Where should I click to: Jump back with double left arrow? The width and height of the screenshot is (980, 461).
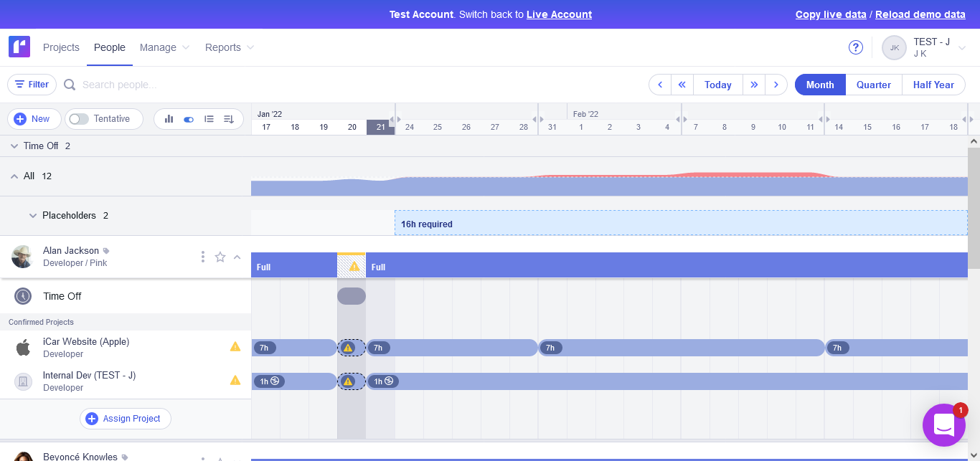pyautogui.click(x=682, y=85)
